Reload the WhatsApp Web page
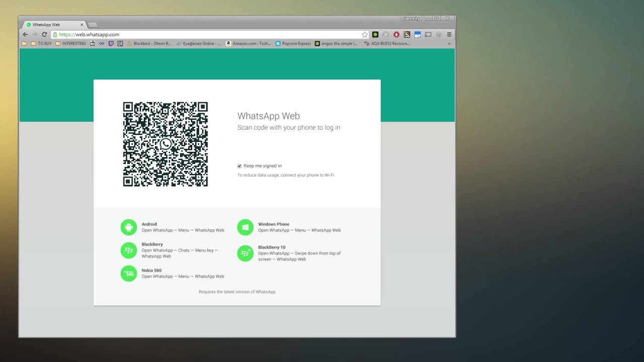 (x=44, y=35)
